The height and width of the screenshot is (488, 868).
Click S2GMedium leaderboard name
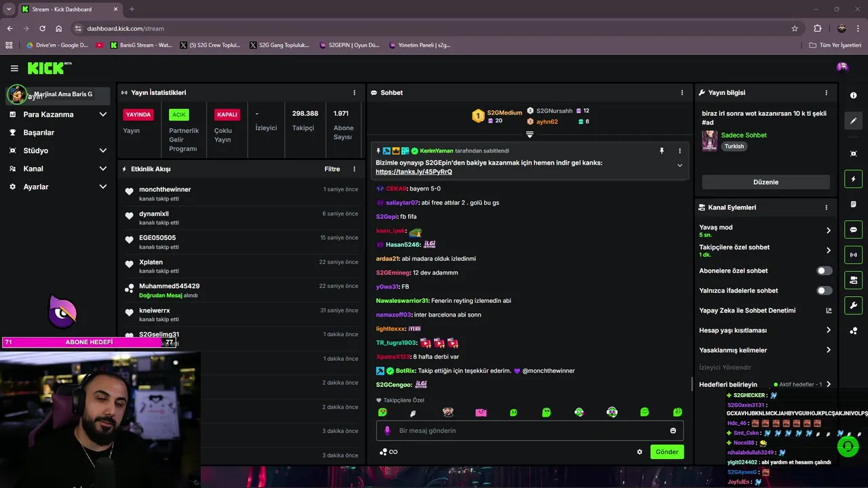coord(505,113)
